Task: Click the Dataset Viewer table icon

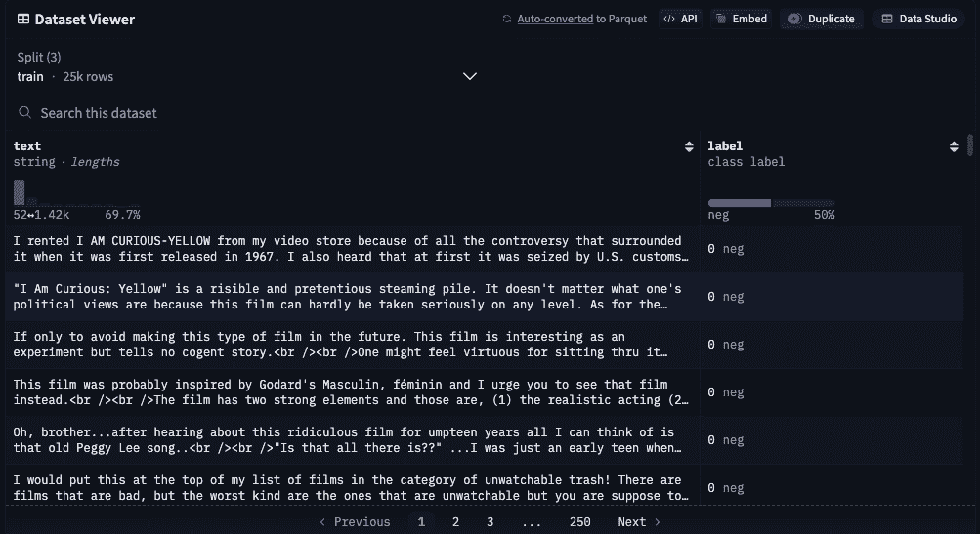Action: 23,19
